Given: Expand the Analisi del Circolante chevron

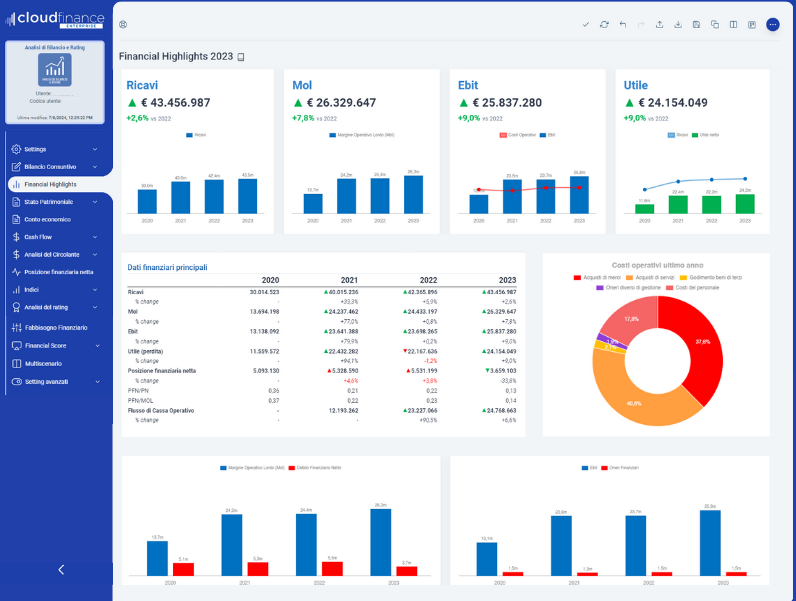Looking at the screenshot, I should point(95,254).
